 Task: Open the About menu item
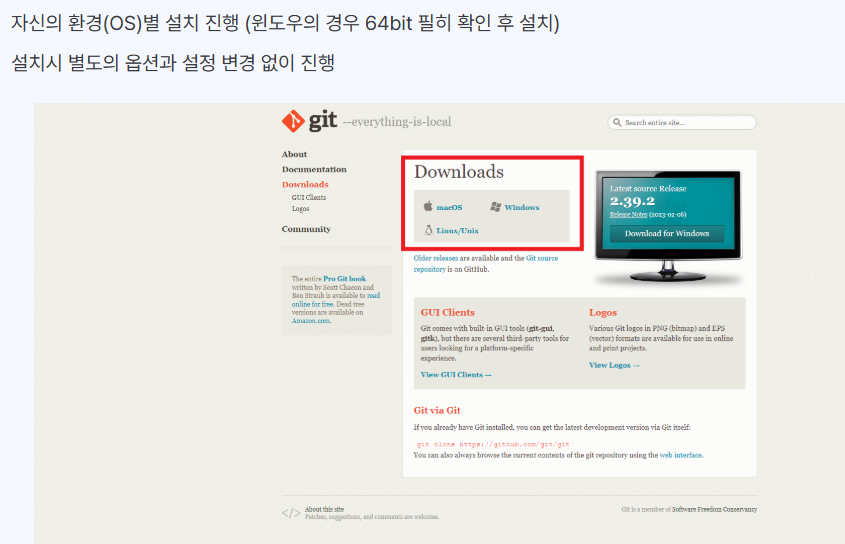294,154
